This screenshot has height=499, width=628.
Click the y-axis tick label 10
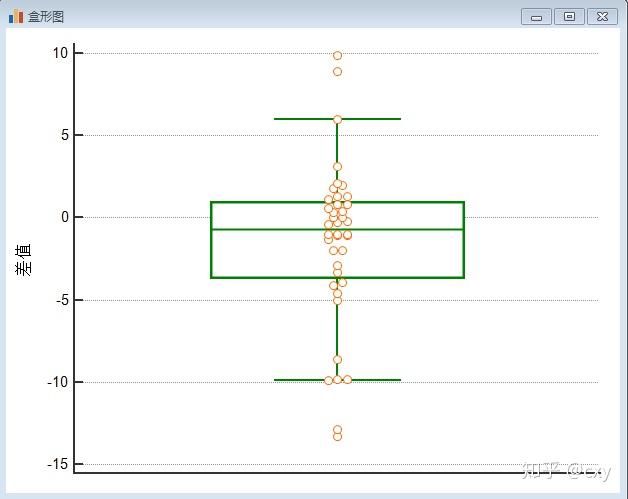(61, 53)
